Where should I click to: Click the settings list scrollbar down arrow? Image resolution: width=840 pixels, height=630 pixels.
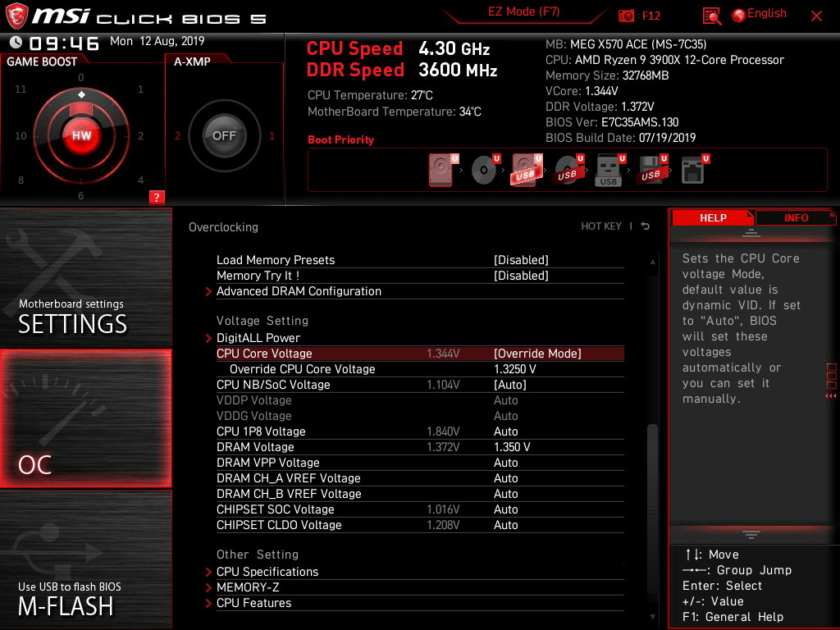652,617
